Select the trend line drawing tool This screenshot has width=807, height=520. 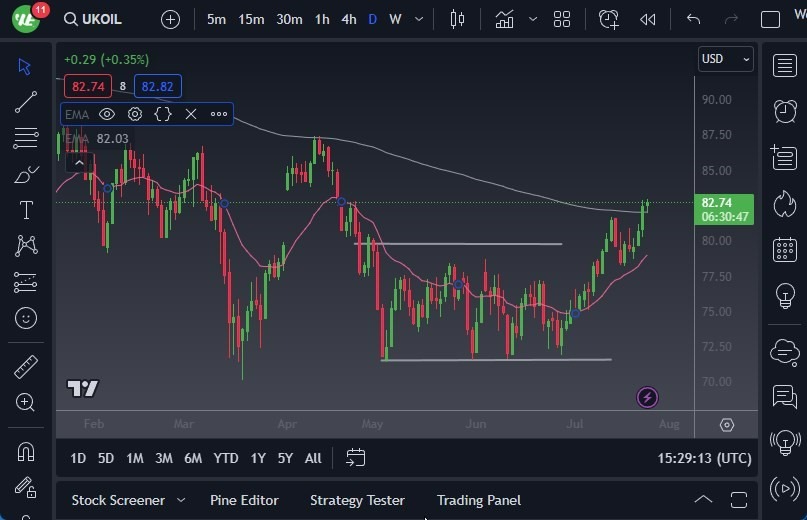(26, 102)
